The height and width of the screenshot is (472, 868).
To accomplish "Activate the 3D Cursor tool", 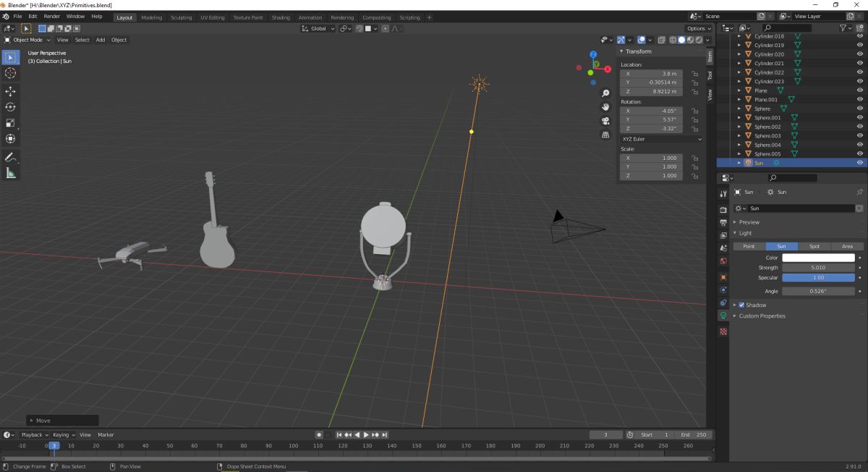I will pos(11,73).
